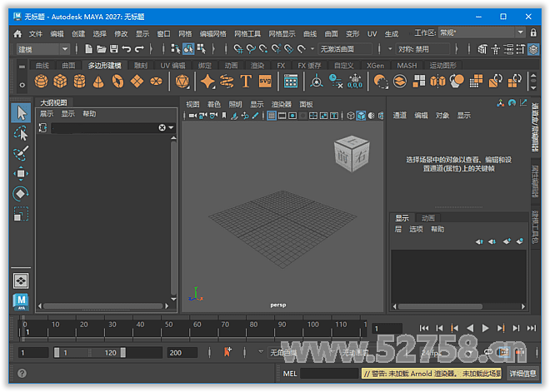Click the 展示 outliner menu

(x=47, y=114)
